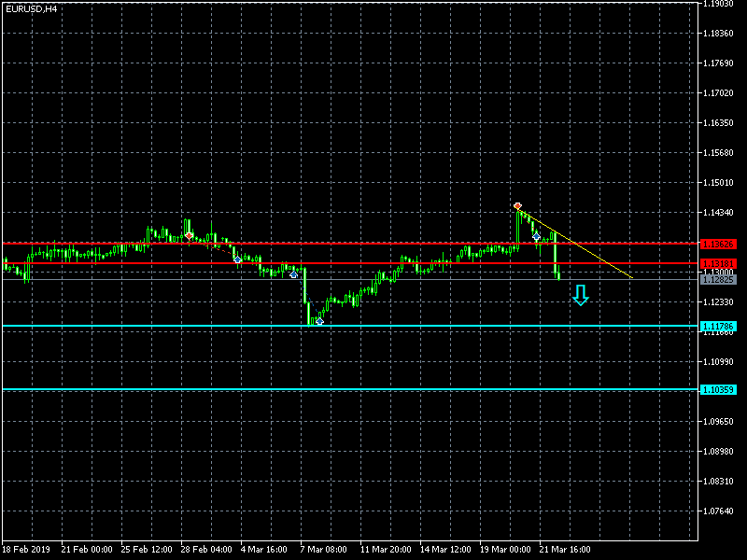The image size is (747, 560).
Task: Click the 1.09650 price scale label
Action: [718, 422]
